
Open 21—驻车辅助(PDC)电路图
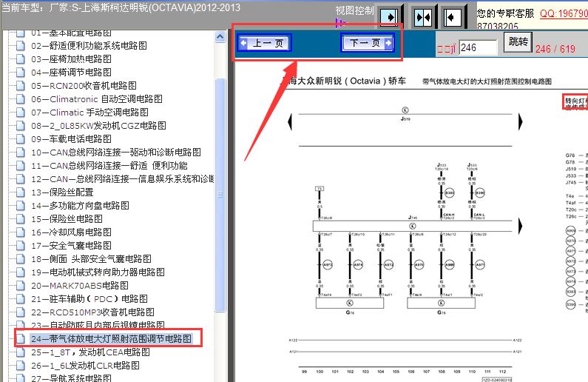pyautogui.click(x=89, y=298)
